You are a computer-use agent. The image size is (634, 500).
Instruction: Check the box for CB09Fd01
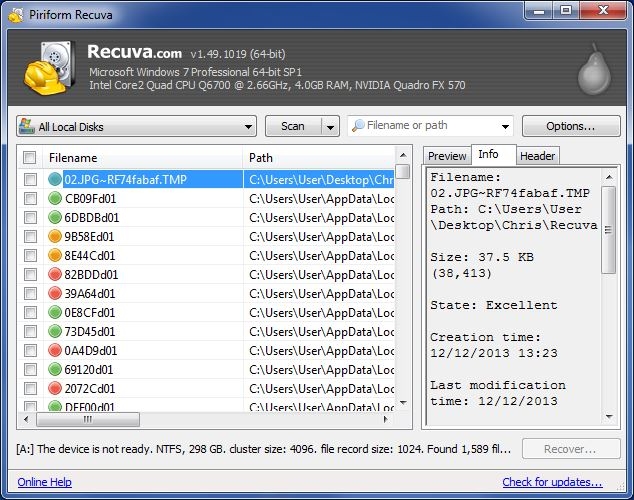point(30,198)
